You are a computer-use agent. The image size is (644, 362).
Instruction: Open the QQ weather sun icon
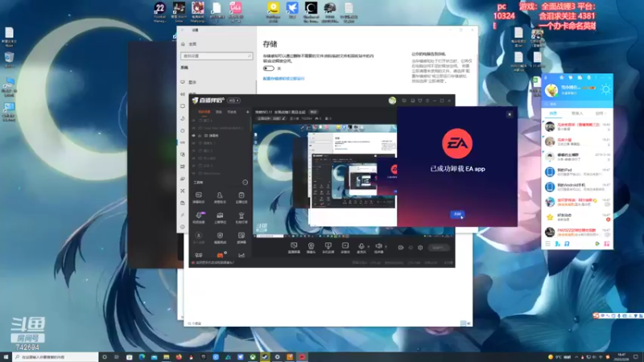[x=606, y=89]
